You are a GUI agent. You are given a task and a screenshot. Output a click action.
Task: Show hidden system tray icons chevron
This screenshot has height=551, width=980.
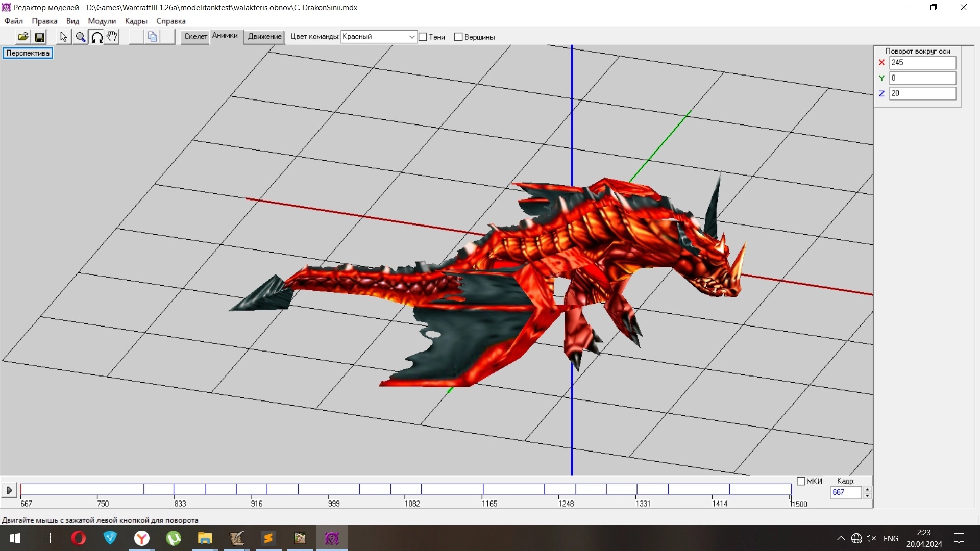(x=841, y=538)
